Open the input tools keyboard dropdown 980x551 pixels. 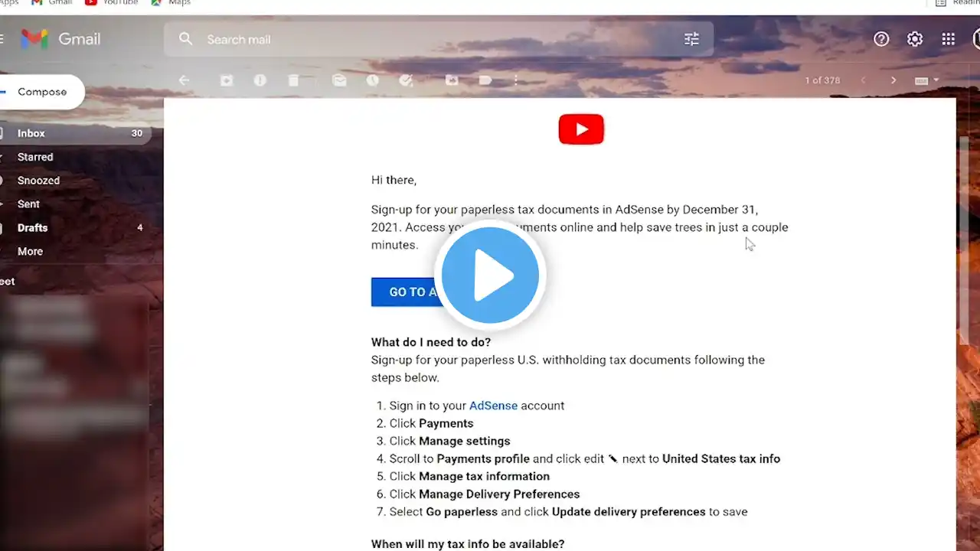click(926, 80)
